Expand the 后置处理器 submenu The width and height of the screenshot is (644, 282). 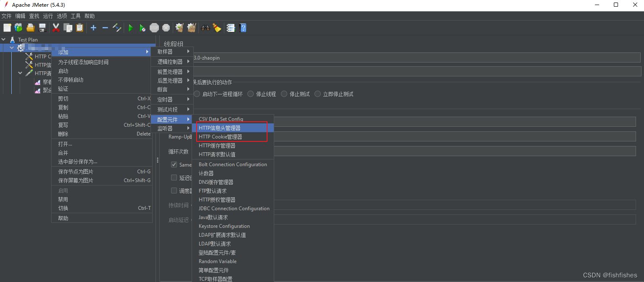(172, 81)
